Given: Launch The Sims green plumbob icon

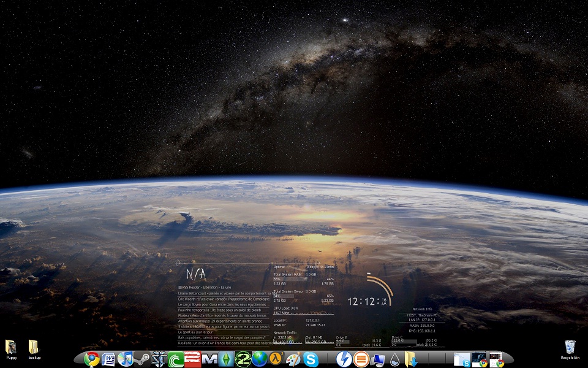Looking at the screenshot, I should (226, 359).
